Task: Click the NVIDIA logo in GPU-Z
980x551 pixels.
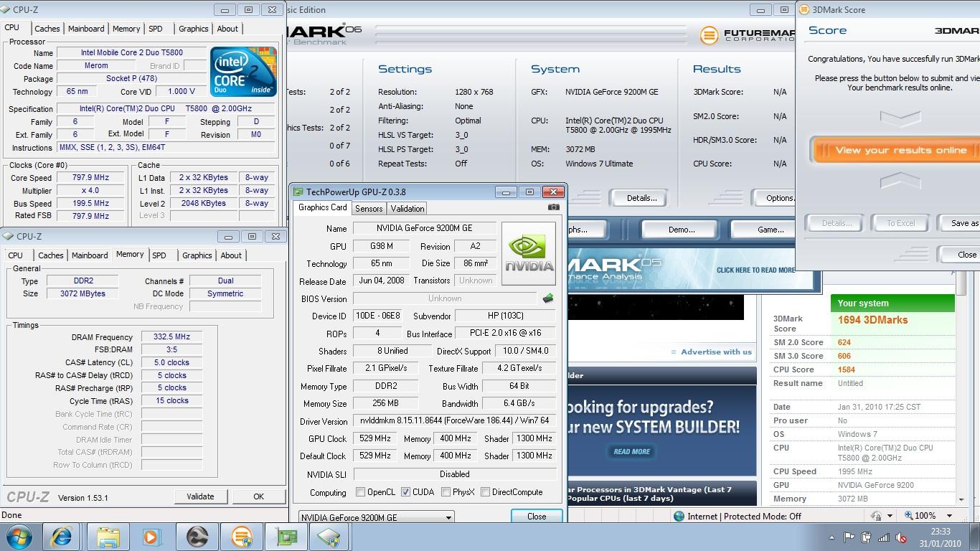Action: (x=529, y=253)
